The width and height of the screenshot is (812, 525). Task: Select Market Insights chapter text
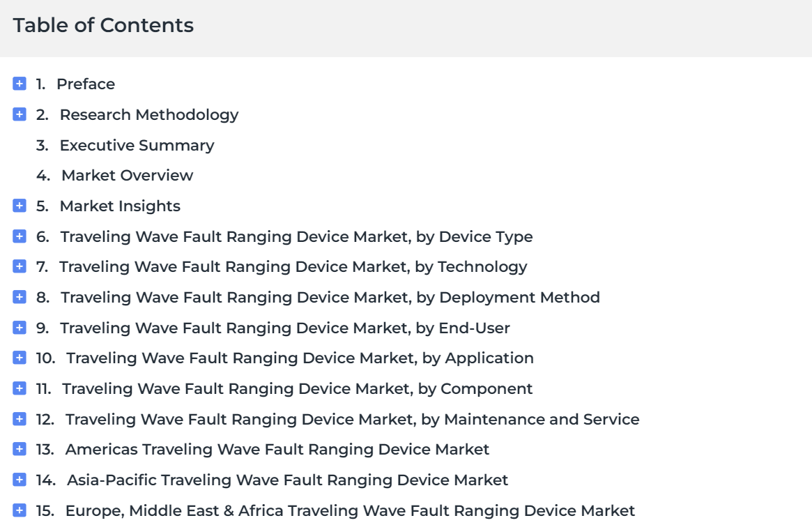[120, 206]
